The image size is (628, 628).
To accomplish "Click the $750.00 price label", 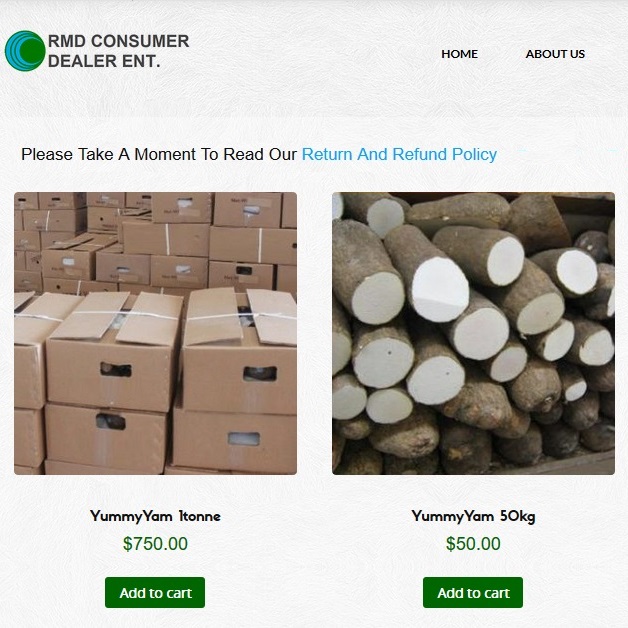I will point(155,543).
